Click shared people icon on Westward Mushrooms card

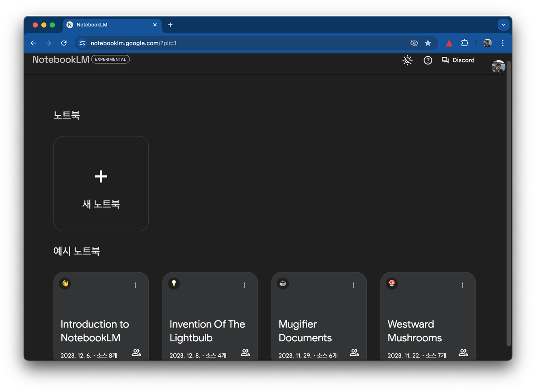tap(463, 353)
